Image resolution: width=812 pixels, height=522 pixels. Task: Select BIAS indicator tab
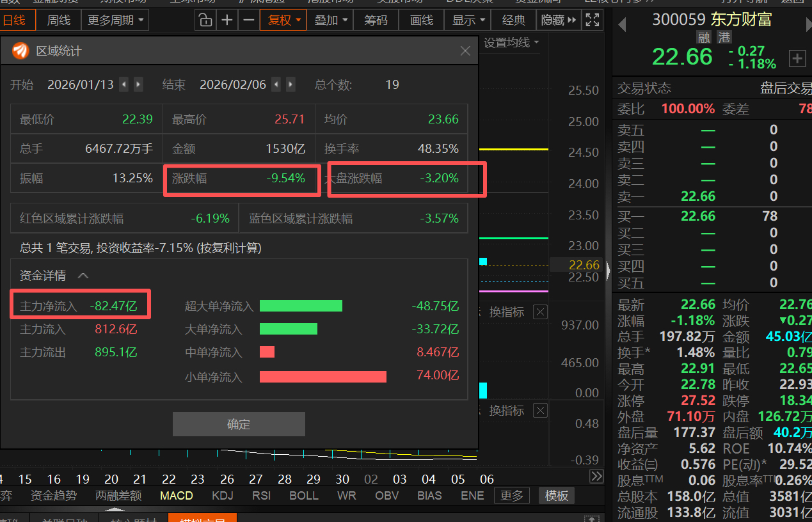[x=429, y=496]
